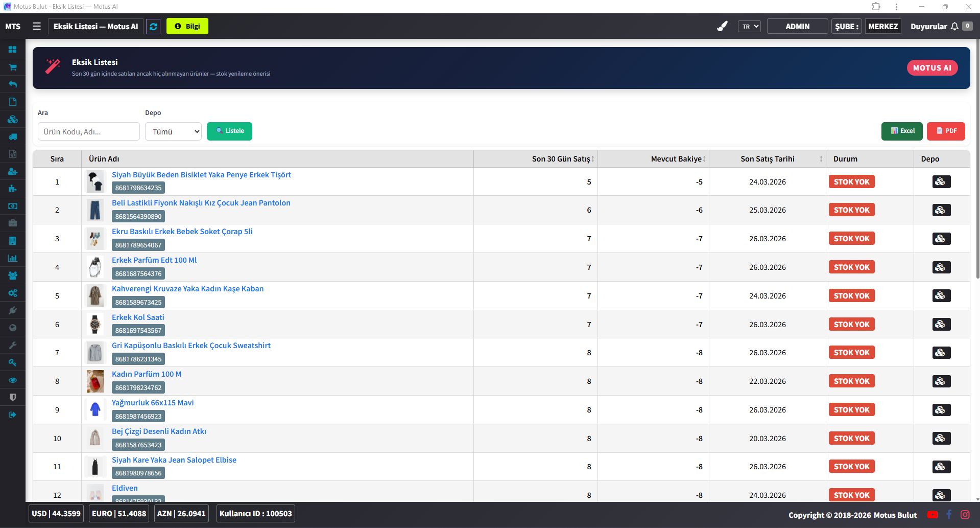Open the Depo dropdown set to Tümü
The width and height of the screenshot is (980, 528).
pyautogui.click(x=173, y=131)
